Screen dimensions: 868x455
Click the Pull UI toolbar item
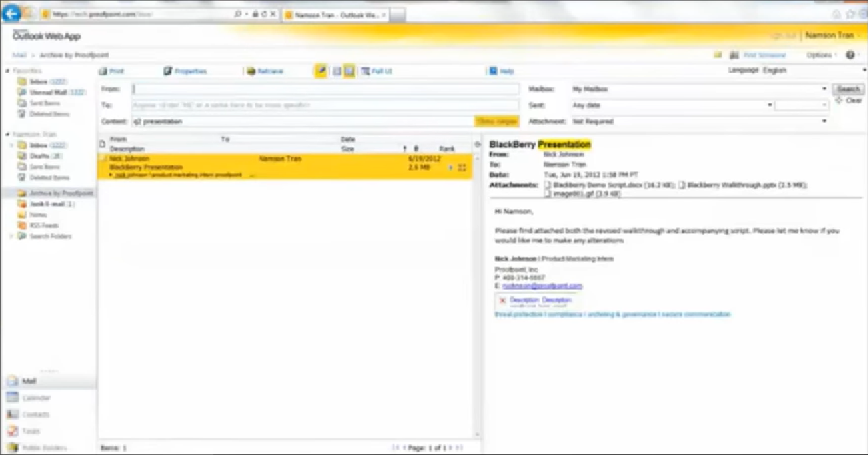point(377,71)
